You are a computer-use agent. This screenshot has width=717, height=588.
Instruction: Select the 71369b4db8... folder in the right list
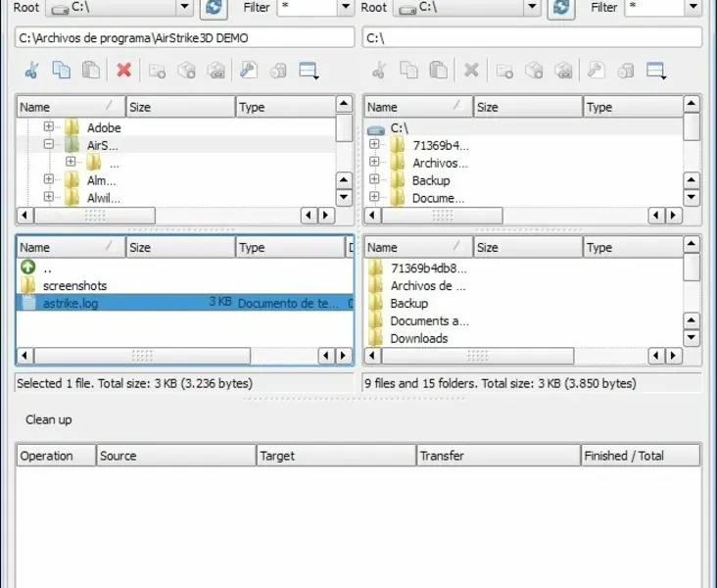pos(428,269)
